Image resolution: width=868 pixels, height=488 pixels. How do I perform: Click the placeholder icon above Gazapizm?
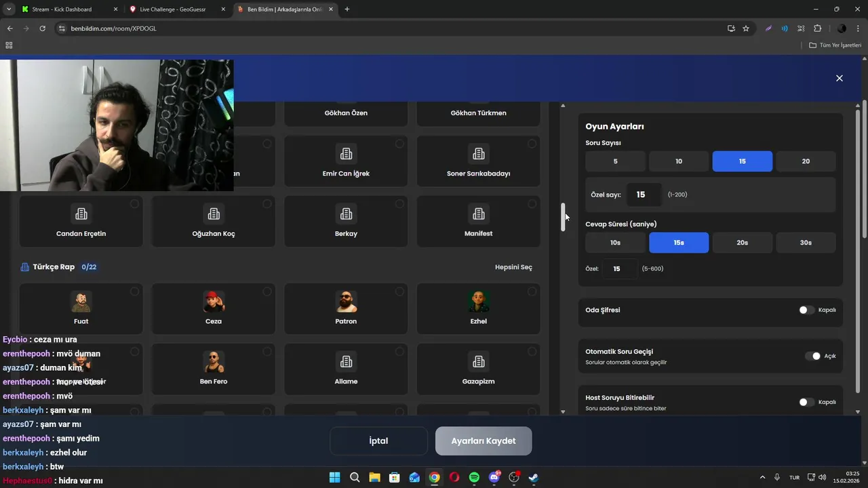[479, 362]
